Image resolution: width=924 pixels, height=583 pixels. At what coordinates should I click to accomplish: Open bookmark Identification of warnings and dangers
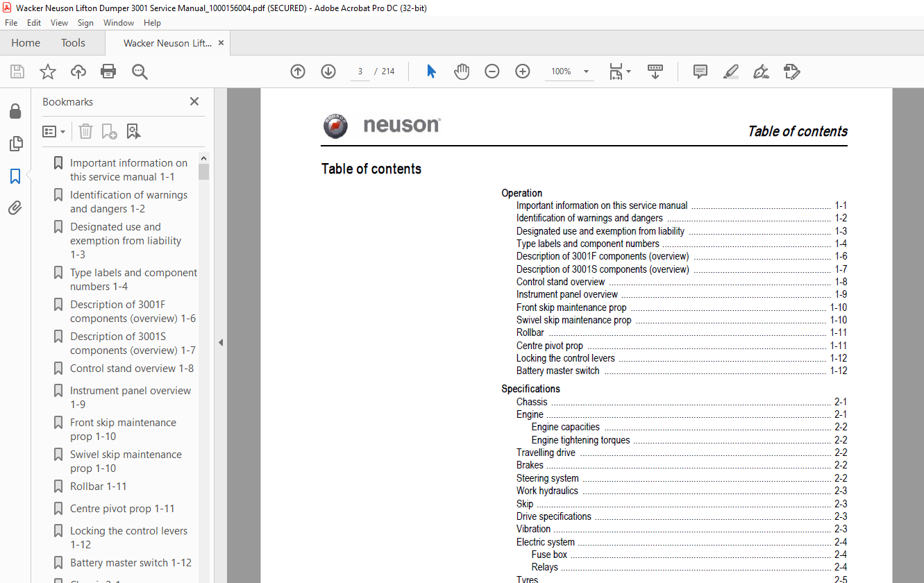point(129,202)
